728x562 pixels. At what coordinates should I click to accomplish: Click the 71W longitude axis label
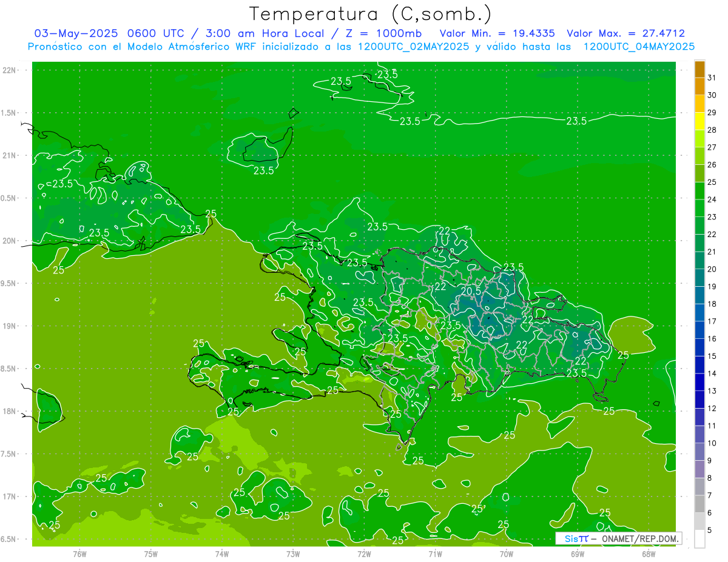click(435, 554)
